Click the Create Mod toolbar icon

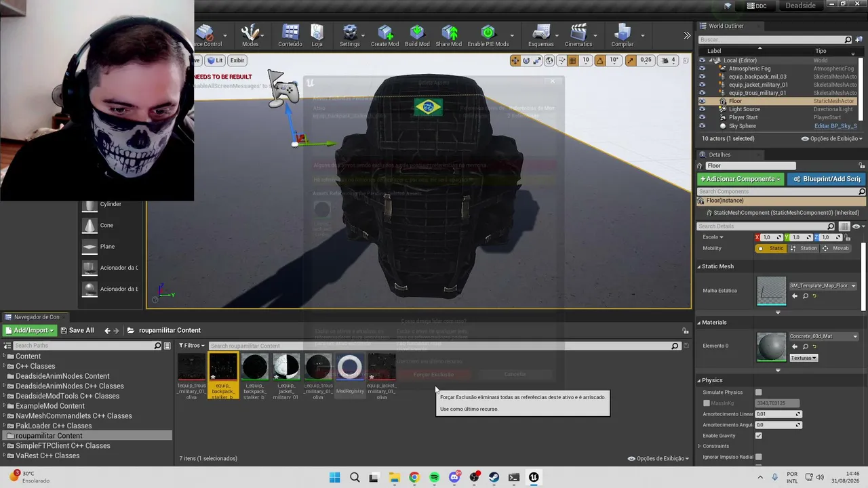(384, 36)
